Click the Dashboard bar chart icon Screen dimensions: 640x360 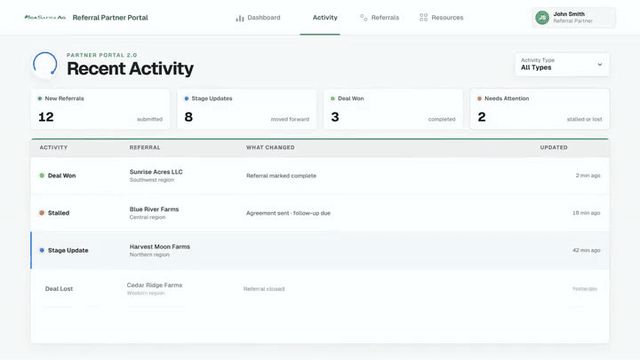[240, 18]
